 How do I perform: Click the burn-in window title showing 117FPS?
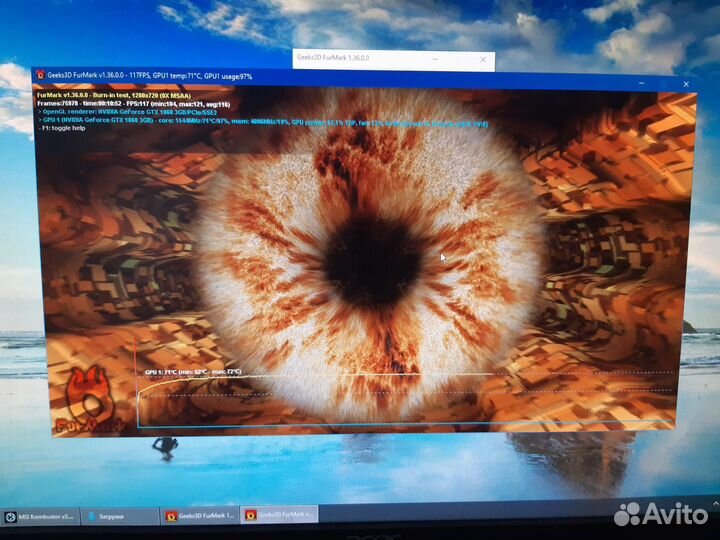click(150, 76)
